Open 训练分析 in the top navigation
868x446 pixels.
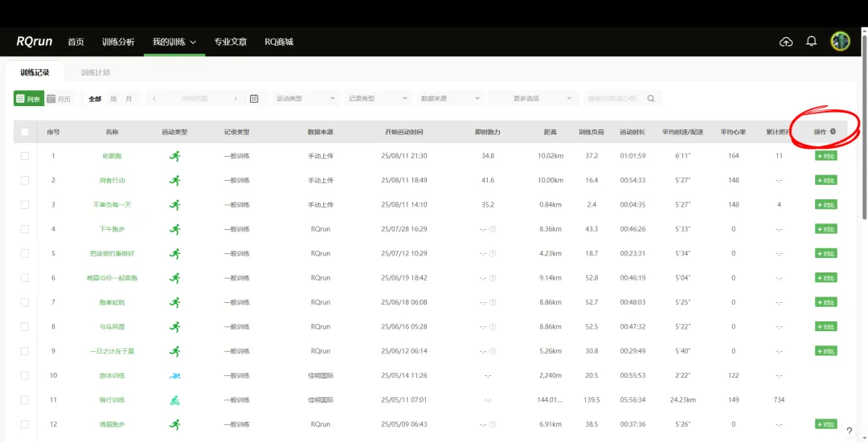[118, 42]
